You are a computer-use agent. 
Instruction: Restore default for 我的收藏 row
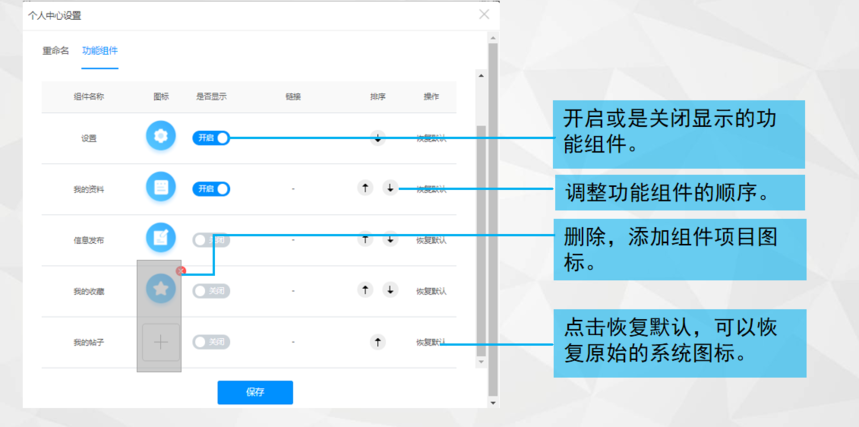[431, 291]
